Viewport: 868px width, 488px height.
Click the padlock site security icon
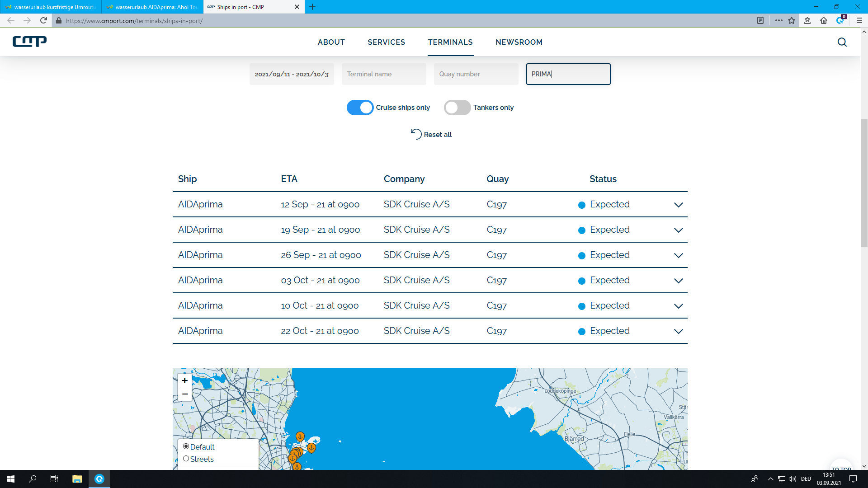[x=59, y=21]
